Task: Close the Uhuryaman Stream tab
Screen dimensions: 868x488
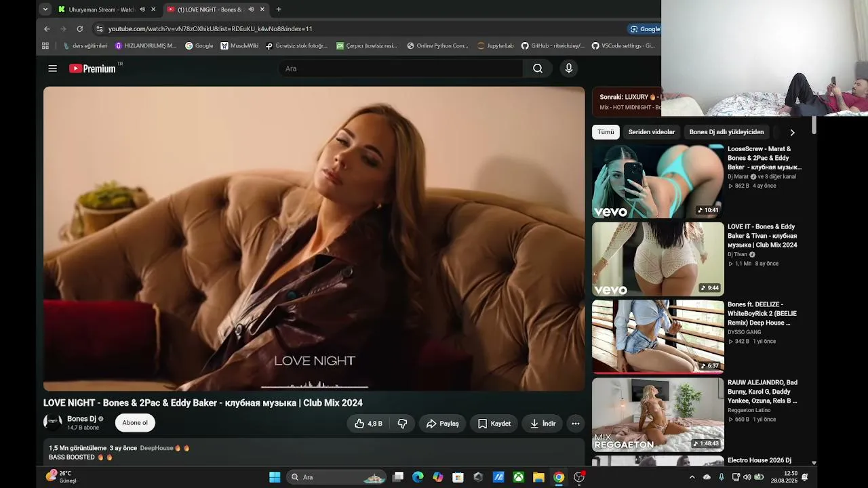Action: 153,9
